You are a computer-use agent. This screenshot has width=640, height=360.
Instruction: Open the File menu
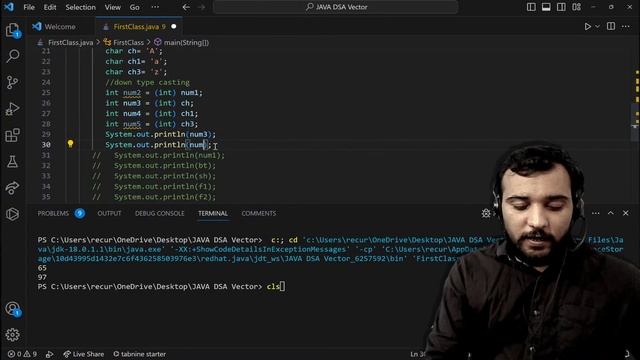pyautogui.click(x=29, y=7)
